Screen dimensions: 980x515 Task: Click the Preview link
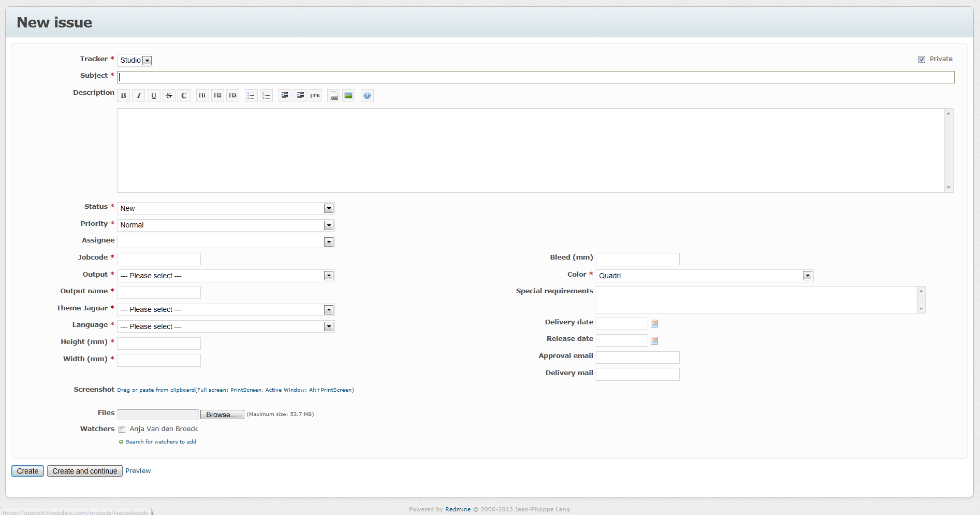point(138,471)
